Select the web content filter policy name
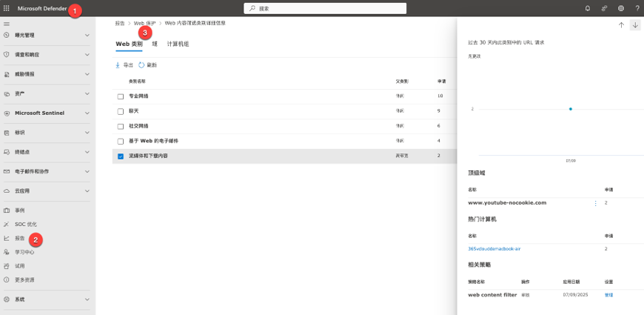 pyautogui.click(x=492, y=295)
